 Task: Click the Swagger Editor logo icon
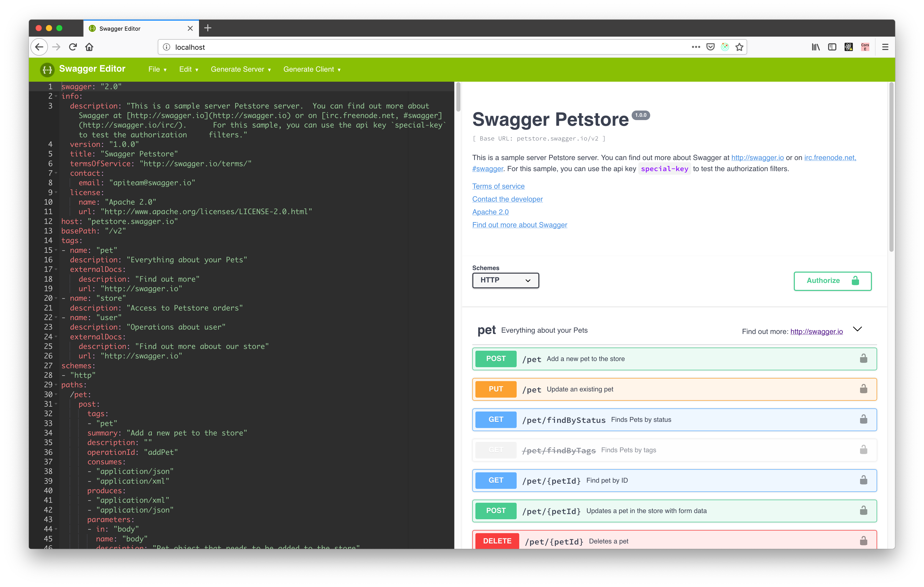point(47,69)
